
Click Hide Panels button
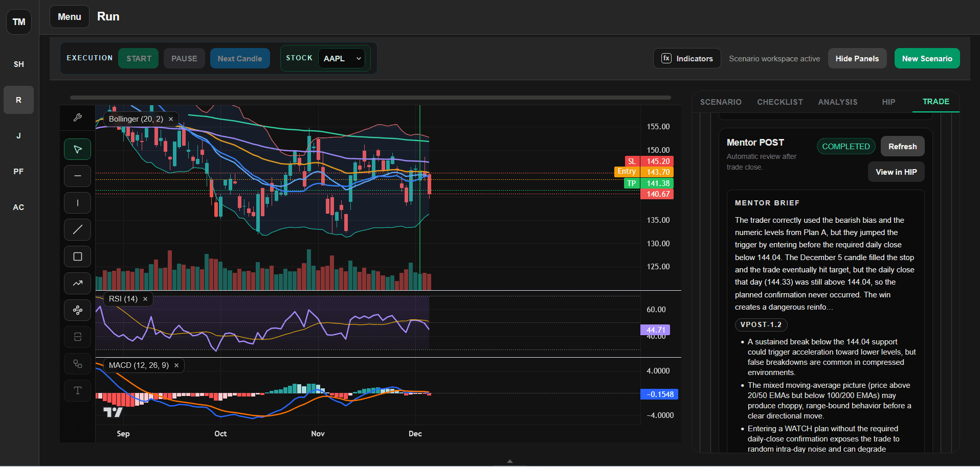coord(857,58)
